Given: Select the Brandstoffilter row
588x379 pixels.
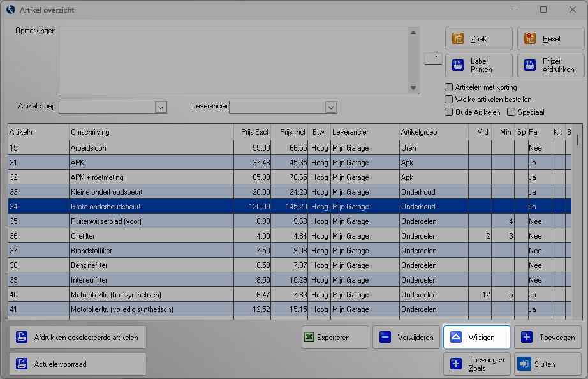Looking at the screenshot, I should point(290,250).
